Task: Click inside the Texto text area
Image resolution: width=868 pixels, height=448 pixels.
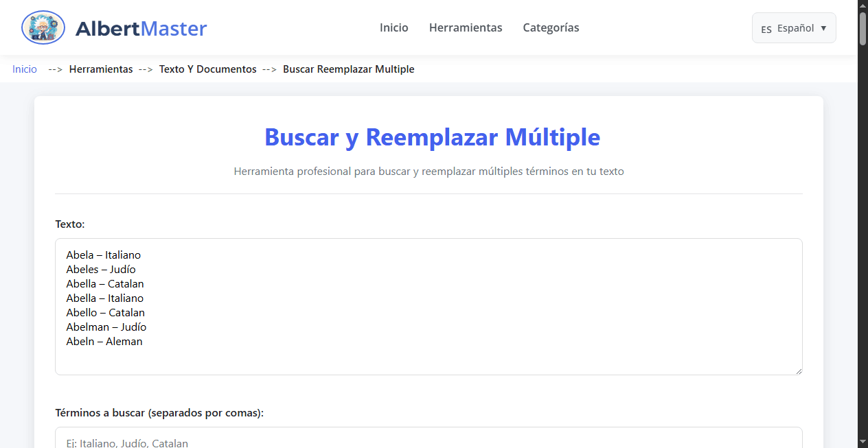Action: pos(429,307)
